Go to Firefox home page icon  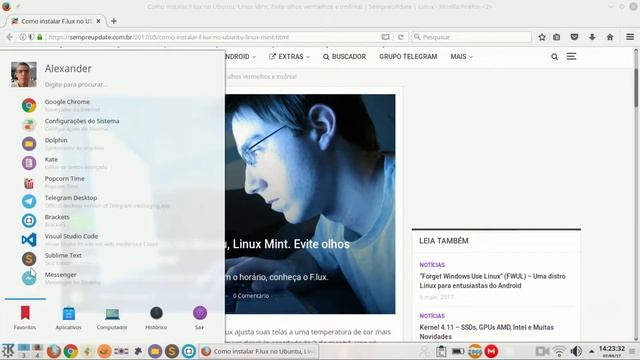click(610, 37)
